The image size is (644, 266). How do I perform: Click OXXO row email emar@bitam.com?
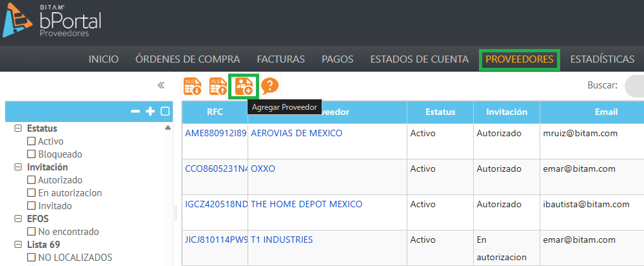(x=579, y=169)
